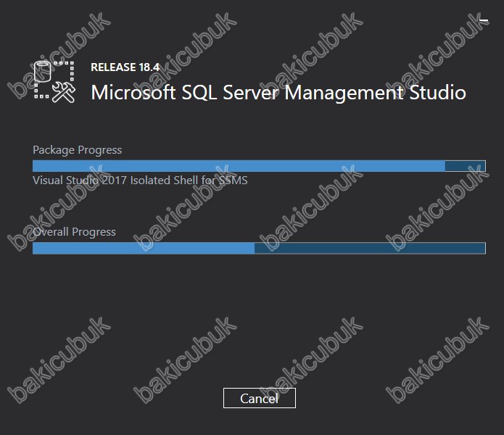Minimize the SSMS installer window
The width and height of the screenshot is (504, 435).
pyautogui.click(x=484, y=20)
